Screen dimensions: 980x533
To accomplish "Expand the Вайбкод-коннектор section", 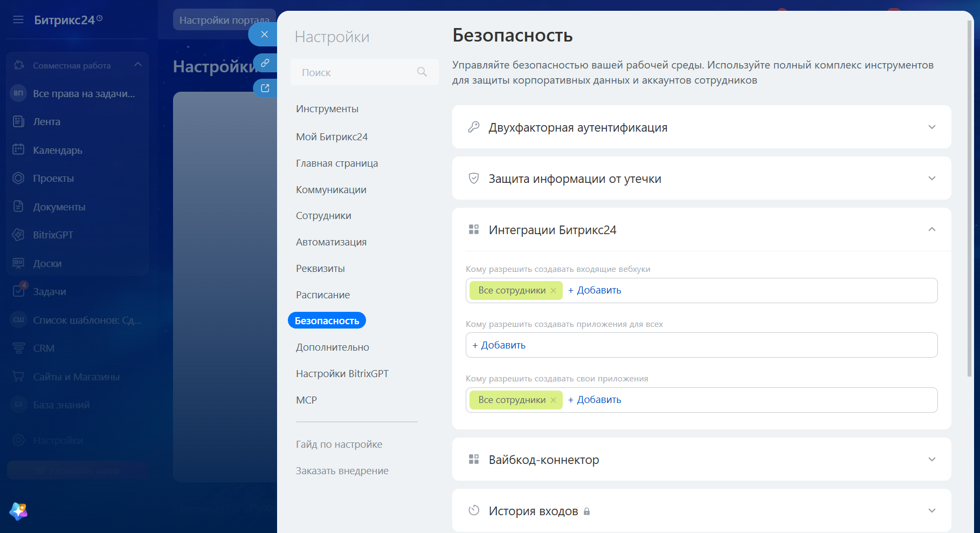I will (932, 460).
